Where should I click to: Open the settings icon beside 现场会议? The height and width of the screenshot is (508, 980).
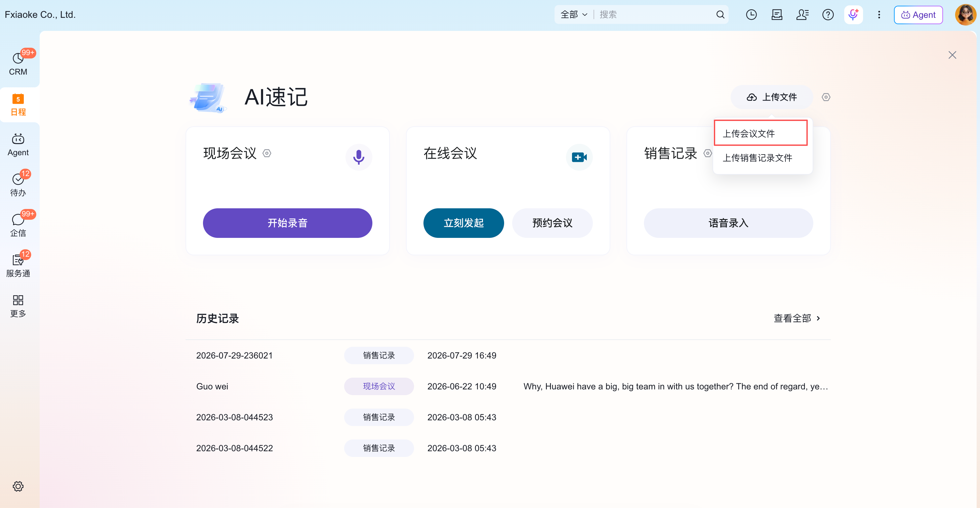tap(267, 153)
